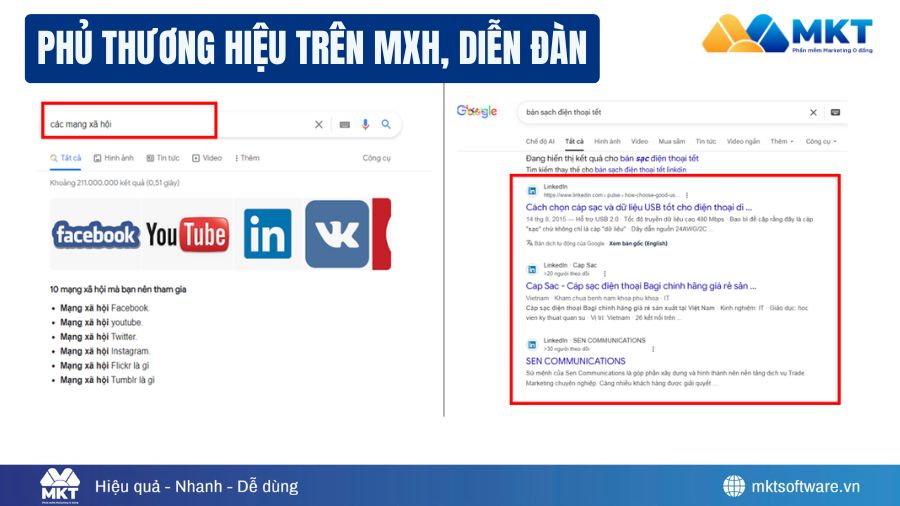Expand 'Thêm' menu in left search
The height and width of the screenshot is (506, 900).
click(x=247, y=158)
